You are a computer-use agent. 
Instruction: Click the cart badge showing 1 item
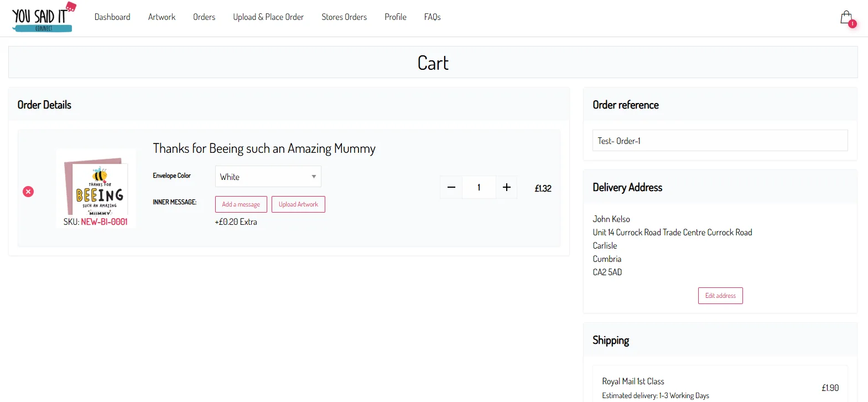853,24
